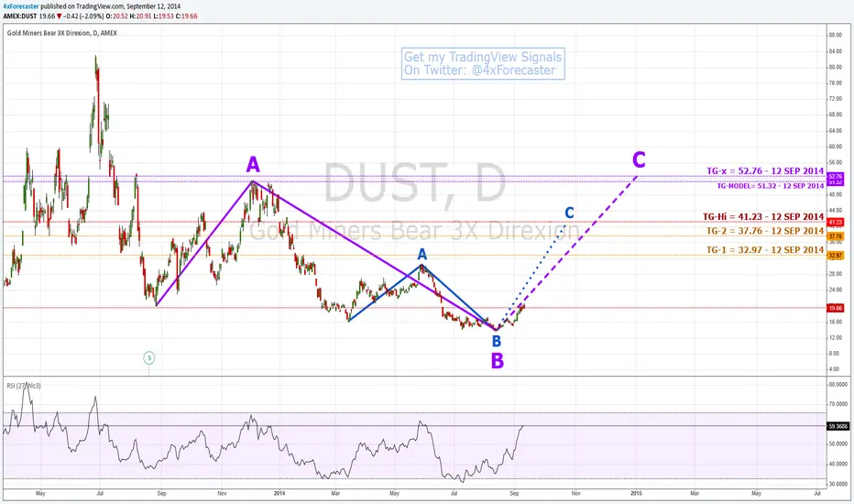The width and height of the screenshot is (854, 504).
Task: Click the 88.00 price axis label
Action: (835, 35)
